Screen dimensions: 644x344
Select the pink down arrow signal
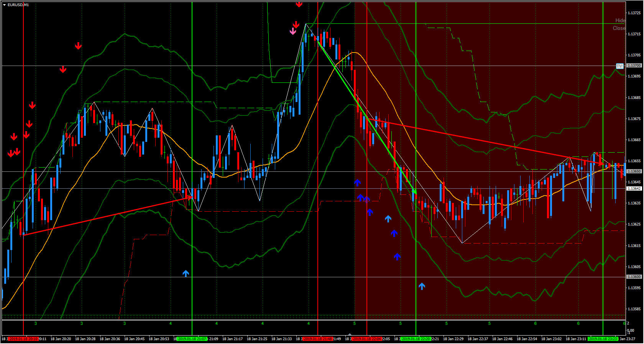tap(293, 31)
